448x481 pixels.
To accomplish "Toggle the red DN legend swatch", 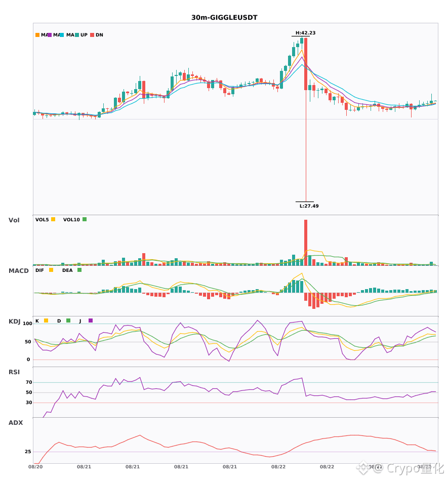I will [x=92, y=35].
